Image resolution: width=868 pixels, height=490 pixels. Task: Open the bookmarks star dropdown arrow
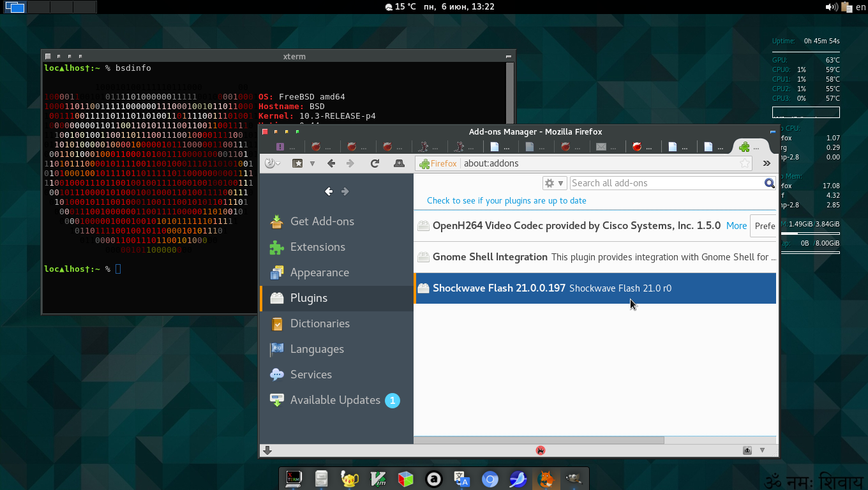[312, 163]
